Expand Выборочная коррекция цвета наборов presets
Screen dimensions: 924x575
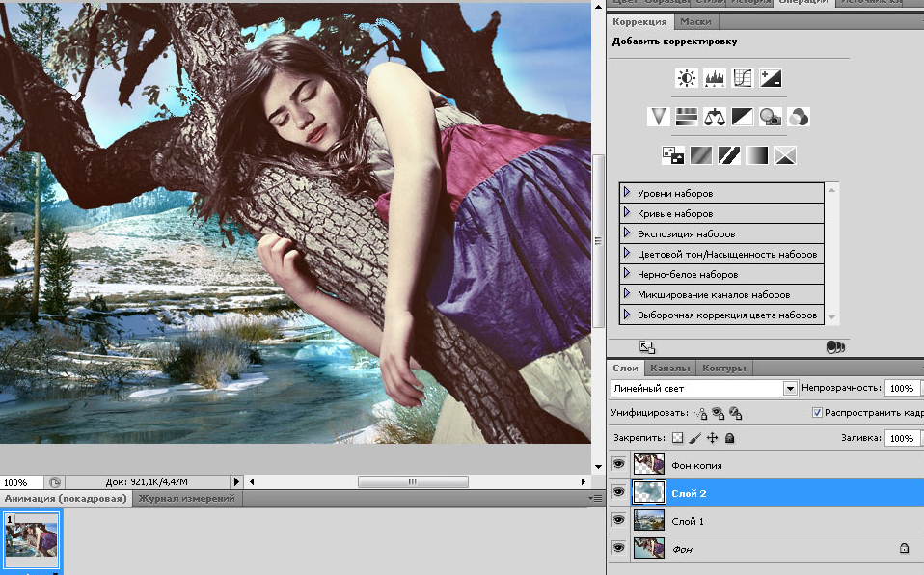pyautogui.click(x=627, y=315)
